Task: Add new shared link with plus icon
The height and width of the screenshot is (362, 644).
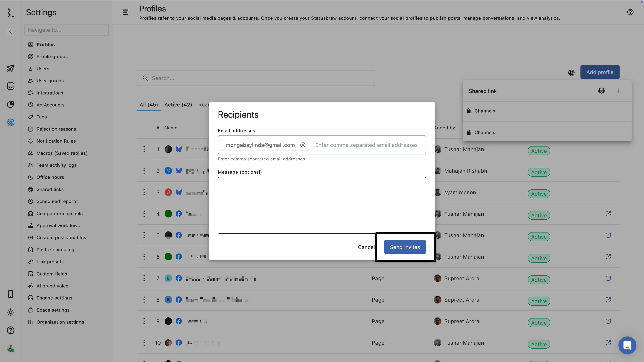Action: (618, 91)
